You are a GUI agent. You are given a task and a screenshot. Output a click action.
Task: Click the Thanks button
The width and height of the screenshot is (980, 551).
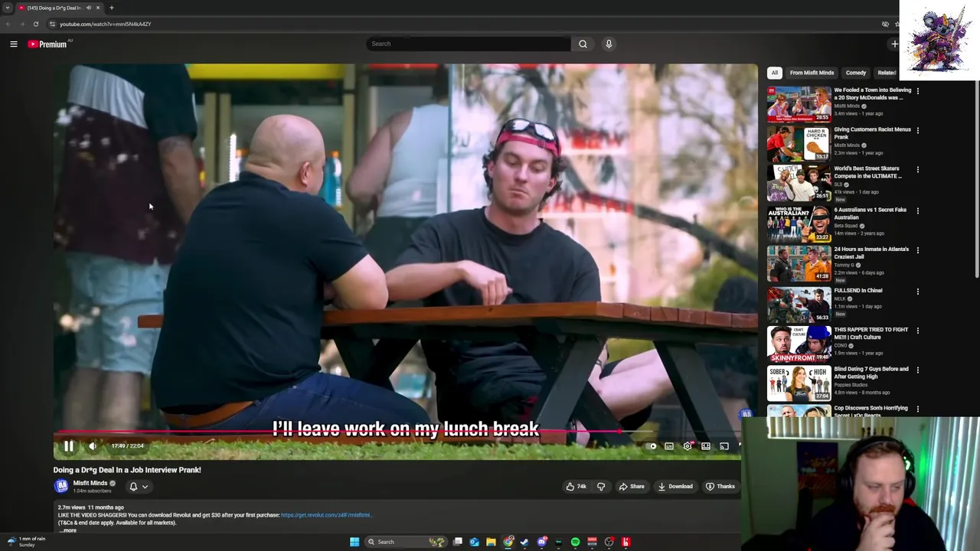click(720, 487)
